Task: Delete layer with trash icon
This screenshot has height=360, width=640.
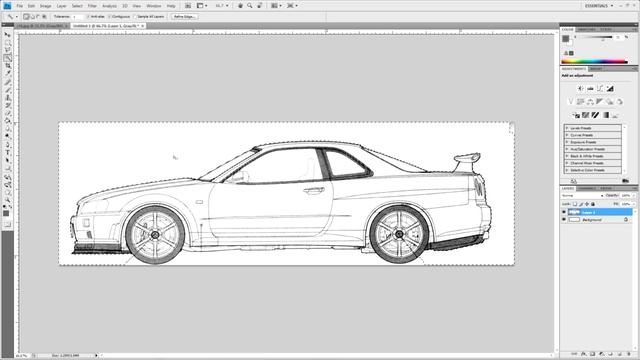Action: point(629,354)
